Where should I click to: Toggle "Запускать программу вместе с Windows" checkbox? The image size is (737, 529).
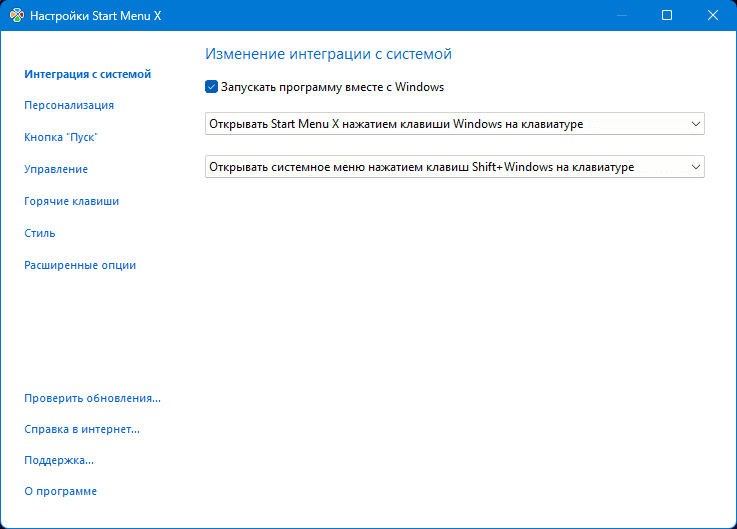point(212,87)
